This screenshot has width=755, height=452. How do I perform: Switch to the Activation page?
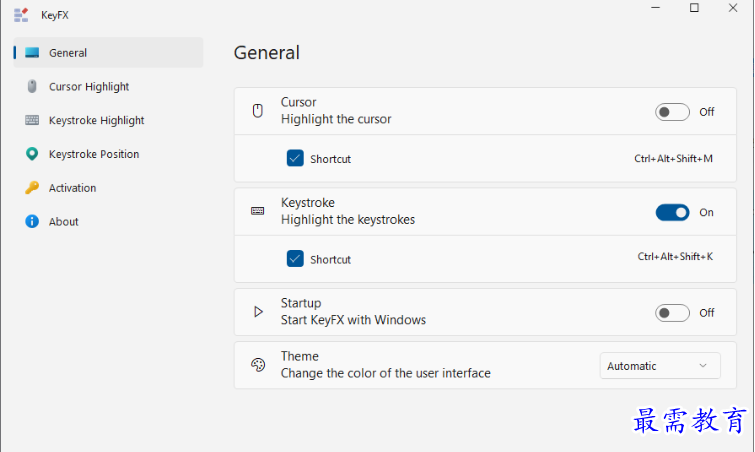point(108,188)
